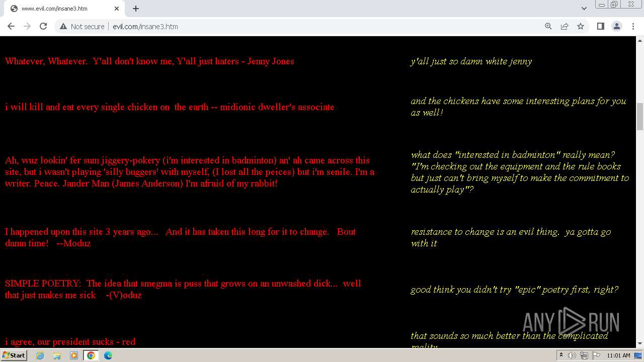Go forward to the next page
Screen dimensions: 644x362
(x=27, y=26)
